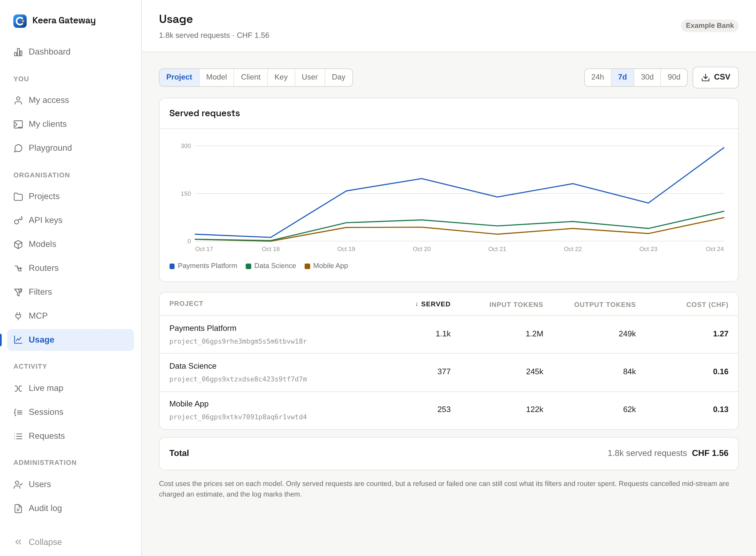Viewport: 756px width, 556px height.
Task: Toggle Mobile App brown legend swatch
Action: [x=307, y=266]
